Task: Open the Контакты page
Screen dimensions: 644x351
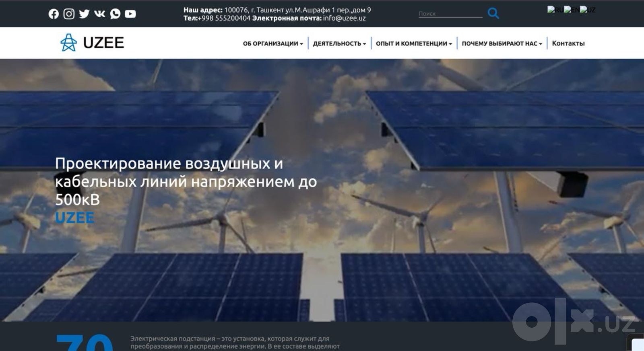Action: point(568,43)
